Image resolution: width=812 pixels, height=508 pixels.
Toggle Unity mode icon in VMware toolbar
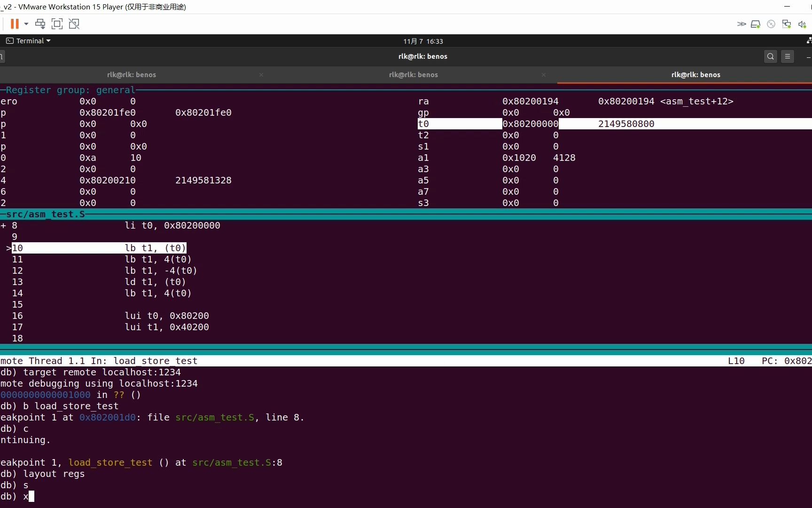pos(74,24)
